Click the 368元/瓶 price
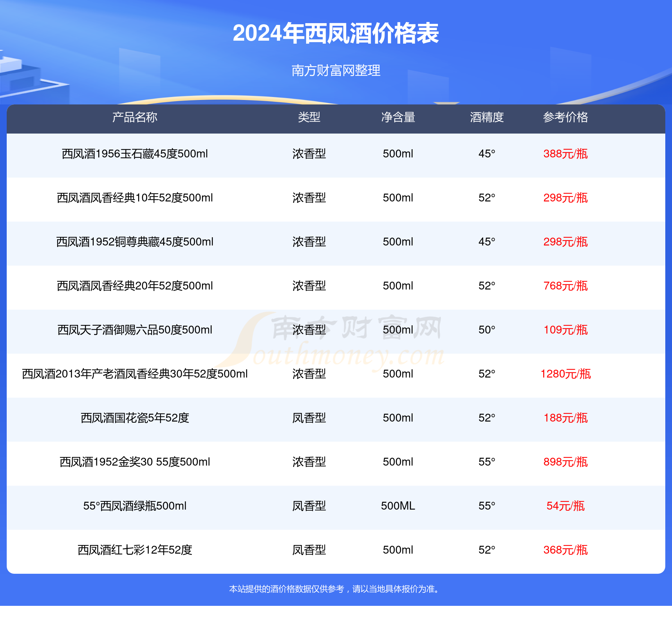Screen dimensions: 672x623 pyautogui.click(x=566, y=550)
